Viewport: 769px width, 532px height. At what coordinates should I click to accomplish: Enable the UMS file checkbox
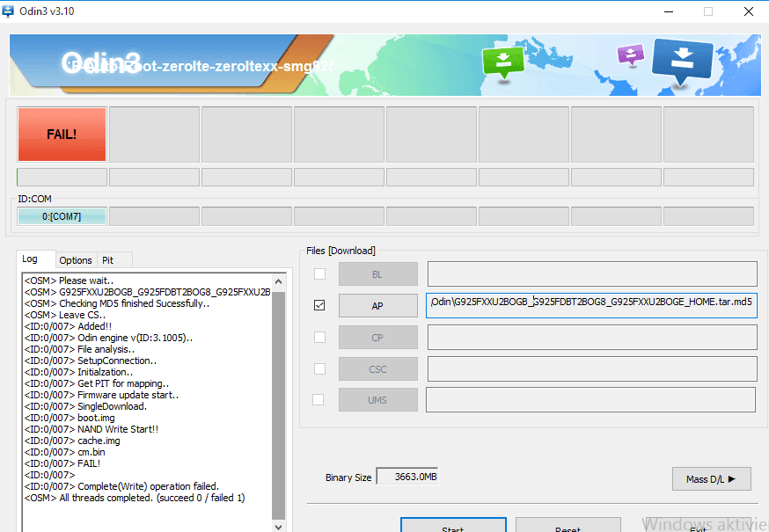coord(319,399)
